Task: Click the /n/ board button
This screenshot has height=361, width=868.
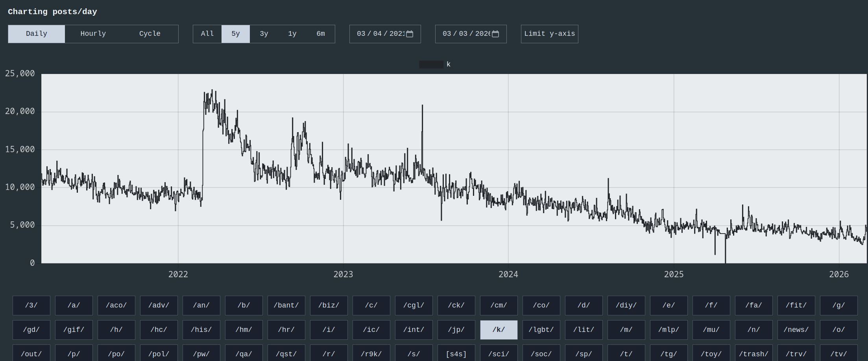Action: (754, 330)
